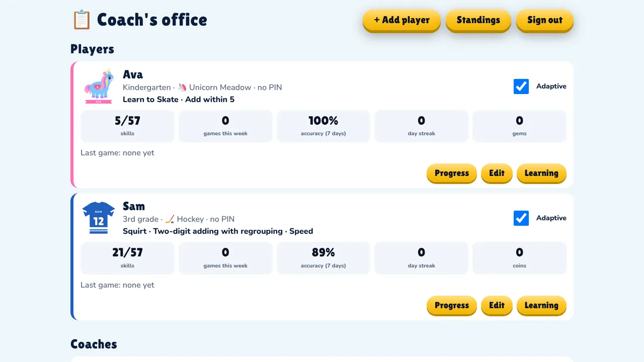Open Sam's Learning settings

[x=541, y=305]
